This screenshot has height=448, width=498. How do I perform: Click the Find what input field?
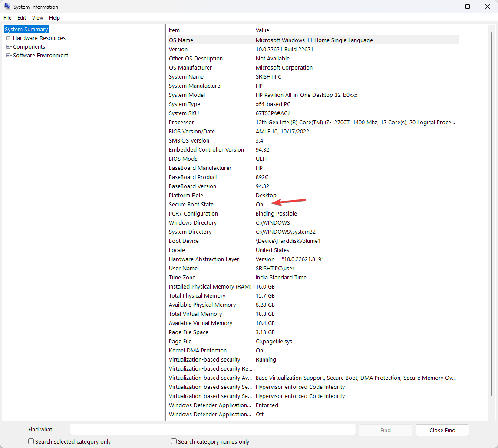point(213,430)
